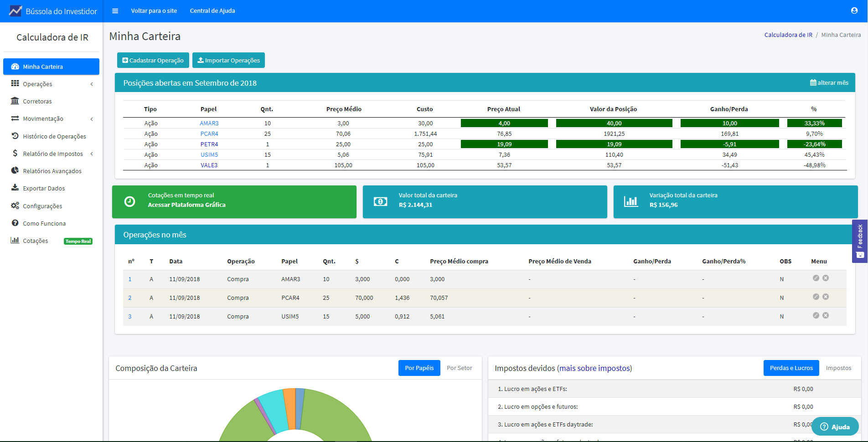Open Central de Ajuda
Viewport: 868px width, 442px height.
coord(212,10)
